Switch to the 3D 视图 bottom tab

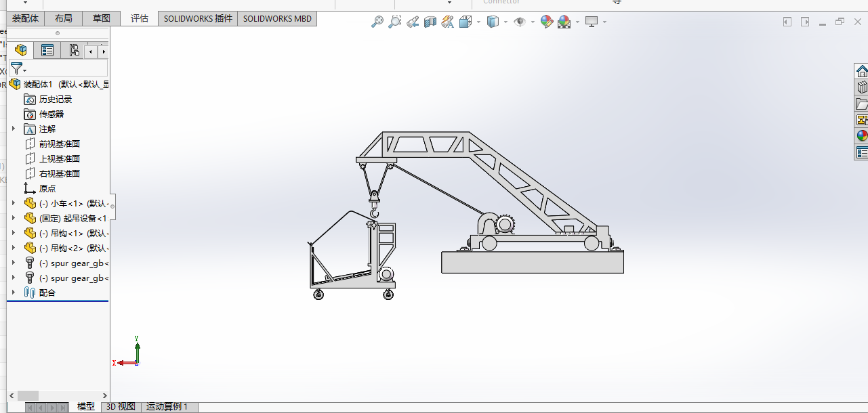pos(121,406)
